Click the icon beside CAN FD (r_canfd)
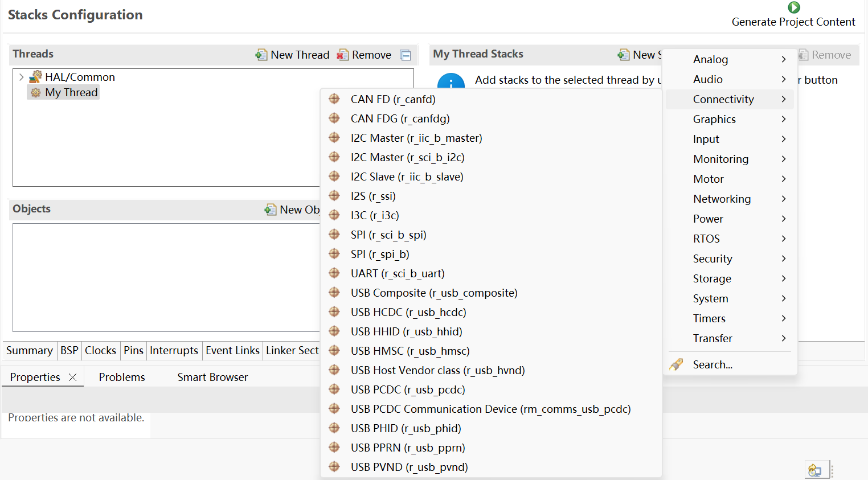This screenshot has width=868, height=480. point(334,99)
